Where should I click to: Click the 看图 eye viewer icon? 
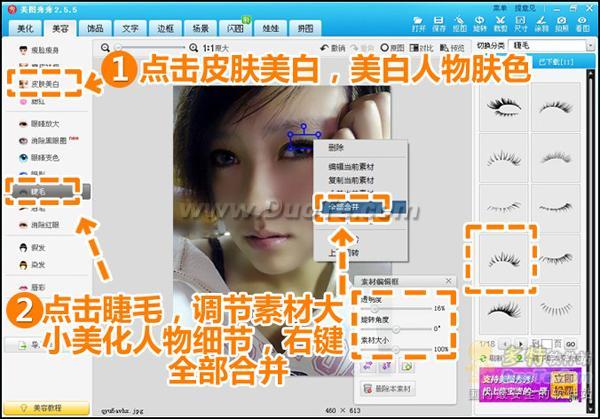pyautogui.click(x=582, y=24)
